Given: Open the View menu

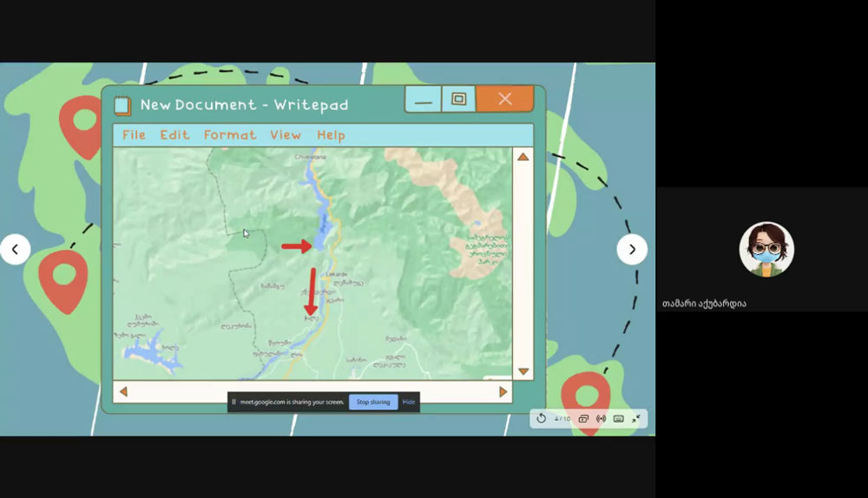Looking at the screenshot, I should 286,135.
